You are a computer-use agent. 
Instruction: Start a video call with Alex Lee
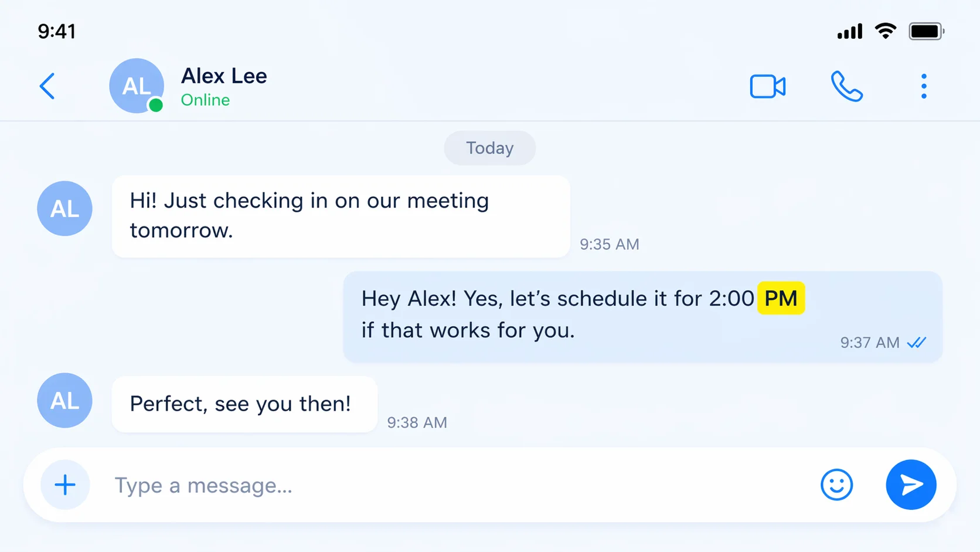767,86
